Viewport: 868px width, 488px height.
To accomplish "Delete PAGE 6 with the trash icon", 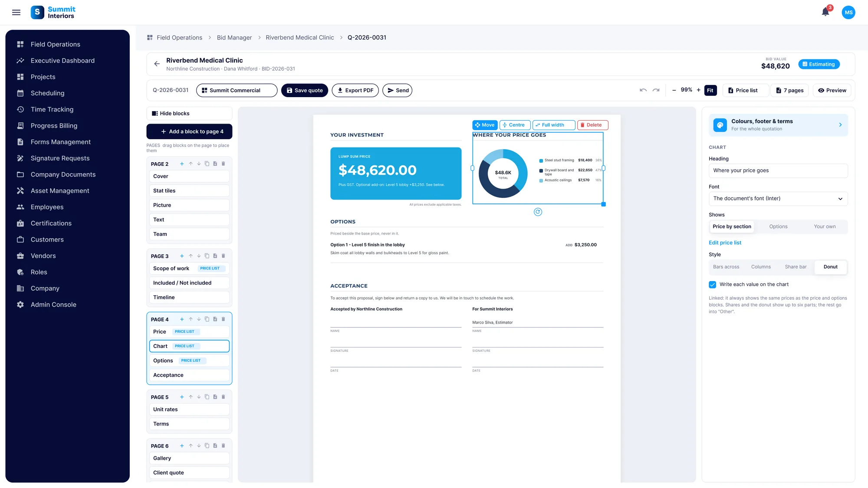I will (x=224, y=445).
